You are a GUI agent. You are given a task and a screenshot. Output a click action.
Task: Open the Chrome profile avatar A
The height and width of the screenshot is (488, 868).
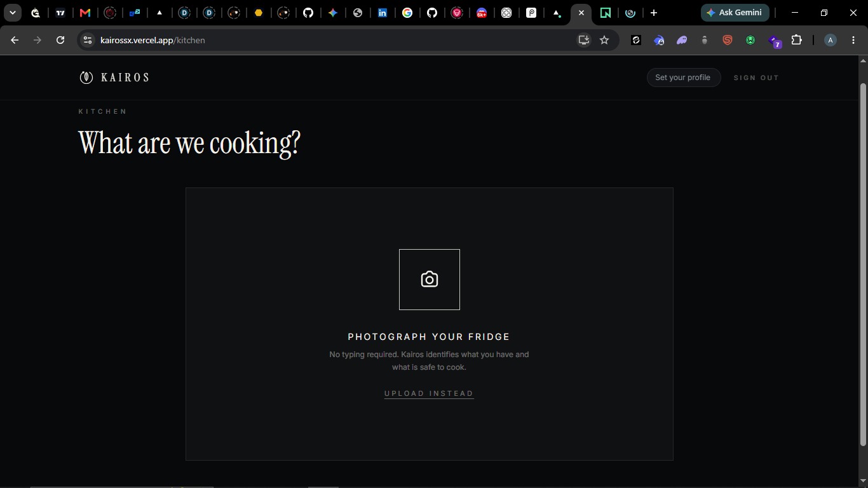(x=830, y=40)
